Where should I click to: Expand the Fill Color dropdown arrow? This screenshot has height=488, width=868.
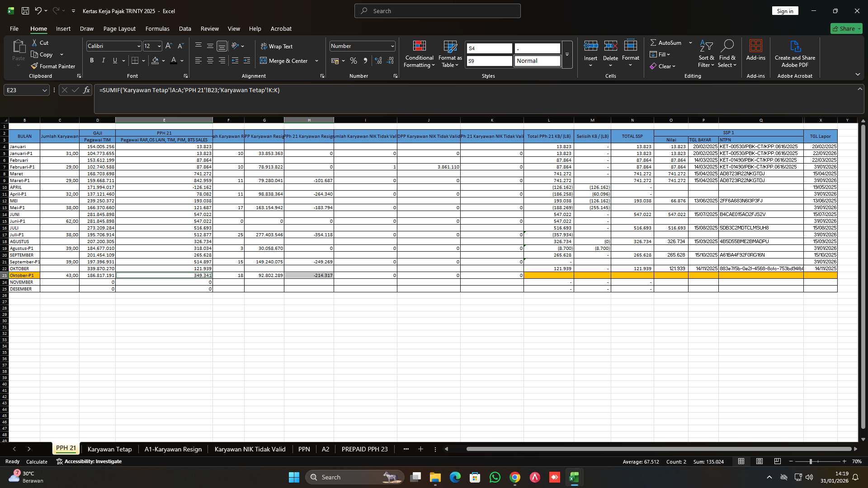[x=164, y=61]
